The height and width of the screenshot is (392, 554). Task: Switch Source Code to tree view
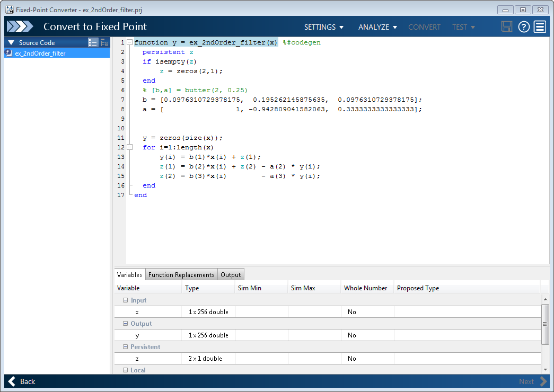[x=104, y=42]
